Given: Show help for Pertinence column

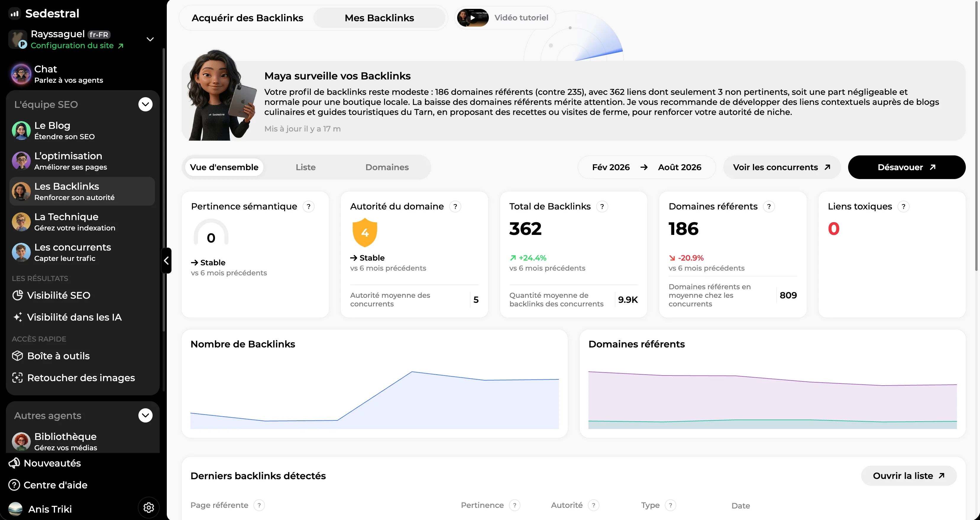Looking at the screenshot, I should pos(515,505).
